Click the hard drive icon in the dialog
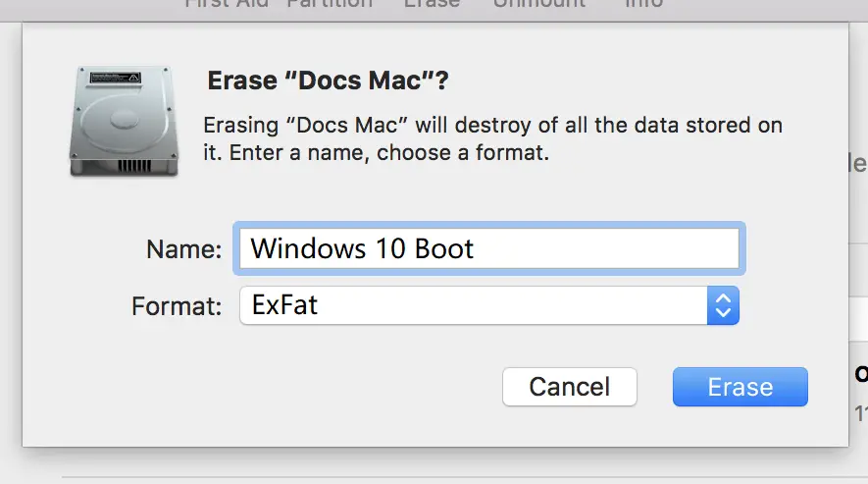This screenshot has height=484, width=868. tap(124, 122)
